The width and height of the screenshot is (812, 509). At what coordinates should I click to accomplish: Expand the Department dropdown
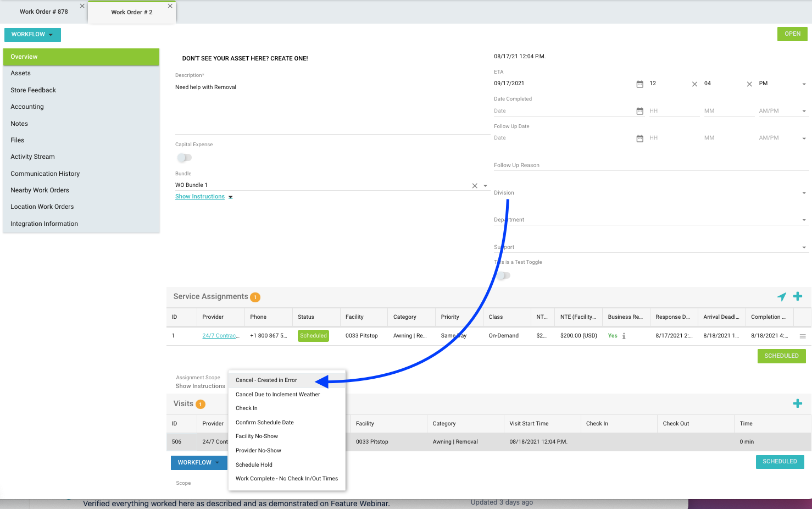[804, 220]
